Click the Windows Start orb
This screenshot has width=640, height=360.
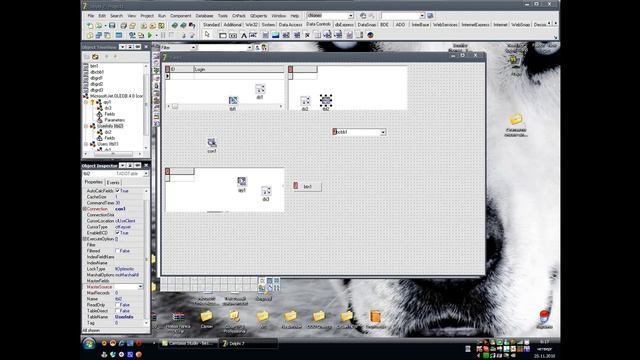click(x=89, y=344)
